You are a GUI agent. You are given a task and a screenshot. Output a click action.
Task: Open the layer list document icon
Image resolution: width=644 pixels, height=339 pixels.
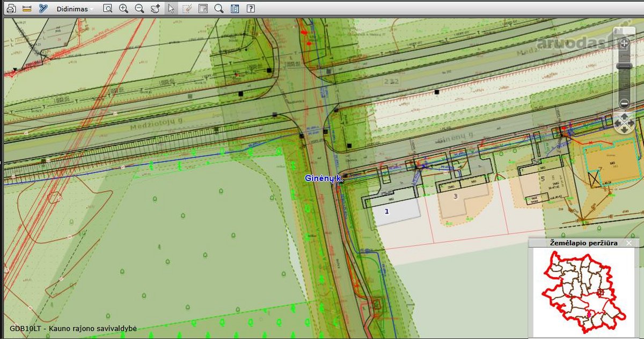235,9
